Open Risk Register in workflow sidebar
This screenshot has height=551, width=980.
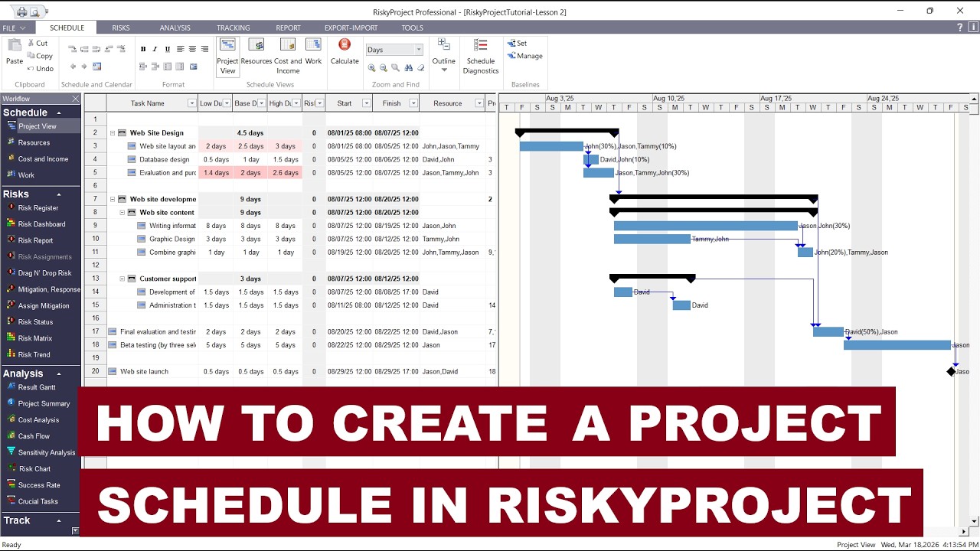(x=38, y=208)
